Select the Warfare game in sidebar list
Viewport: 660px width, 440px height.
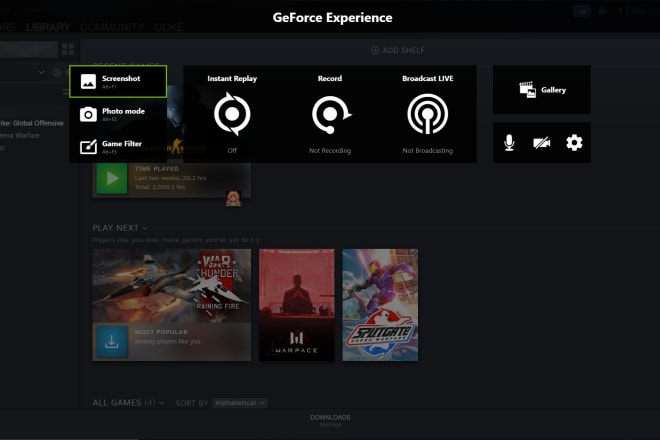(20, 136)
